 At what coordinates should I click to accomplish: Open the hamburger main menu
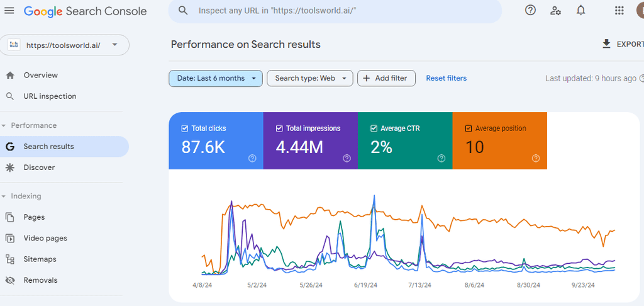point(9,11)
